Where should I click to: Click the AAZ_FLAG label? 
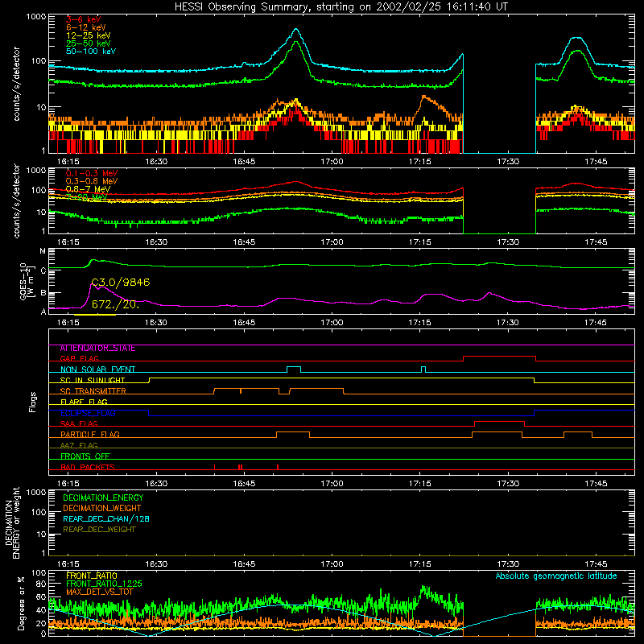click(79, 445)
